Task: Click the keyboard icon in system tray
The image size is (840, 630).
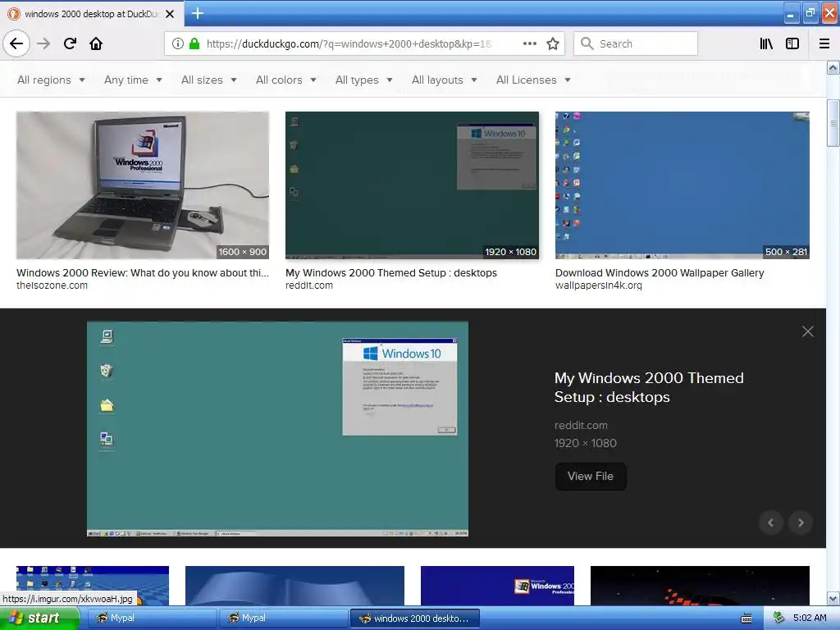Action: click(x=746, y=619)
